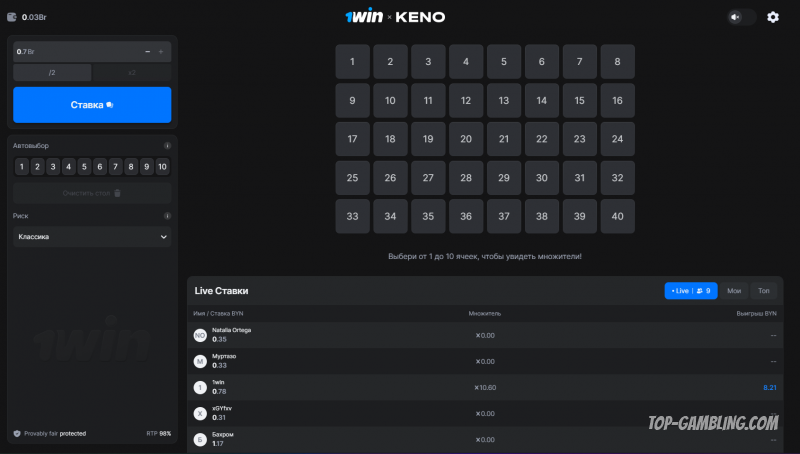
Task: Click info icon beside Риск
Action: point(167,215)
